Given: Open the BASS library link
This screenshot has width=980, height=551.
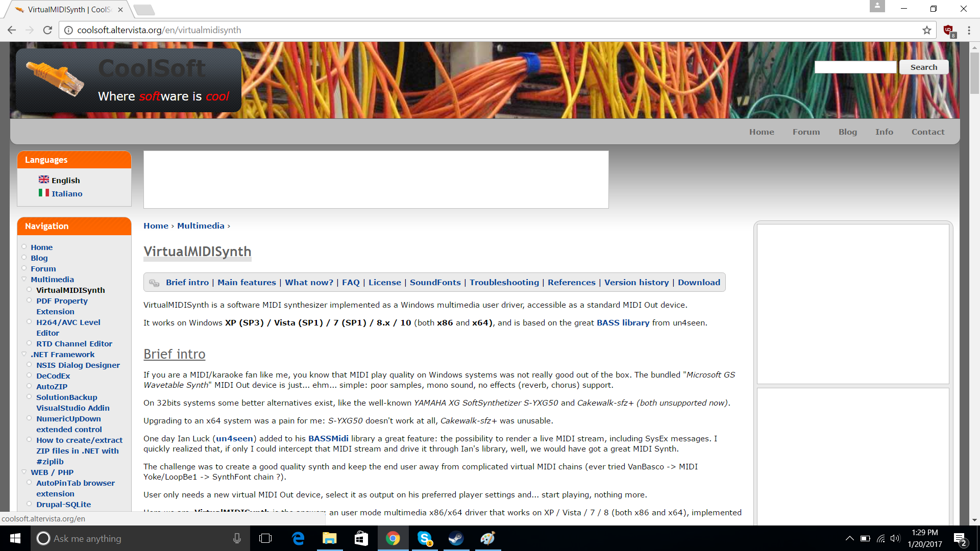Looking at the screenshot, I should coord(623,322).
